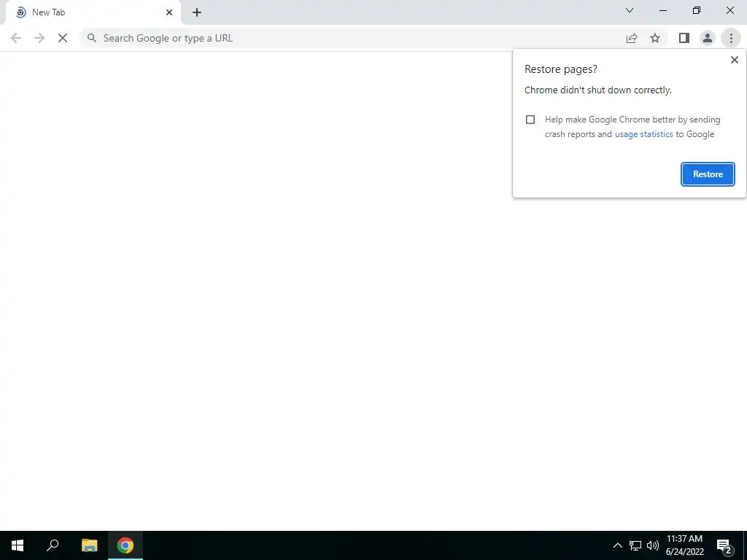
Task: Open the taskbar clock showing 11:37 AM
Action: 684,545
